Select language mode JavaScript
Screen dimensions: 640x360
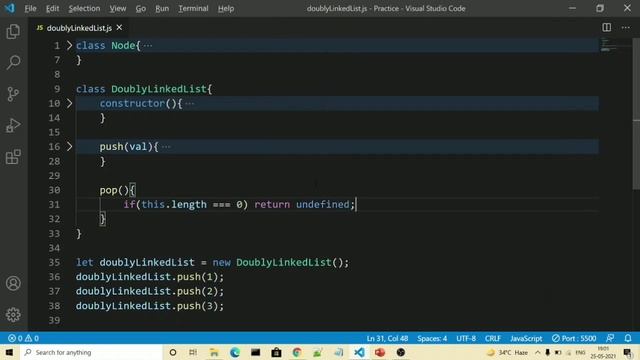pyautogui.click(x=526, y=338)
